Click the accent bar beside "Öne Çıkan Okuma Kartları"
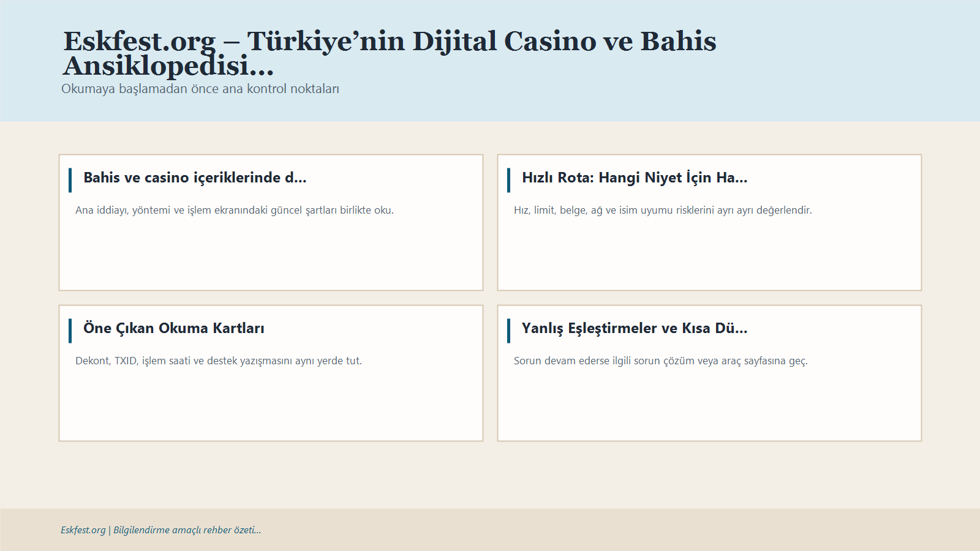 pyautogui.click(x=71, y=328)
